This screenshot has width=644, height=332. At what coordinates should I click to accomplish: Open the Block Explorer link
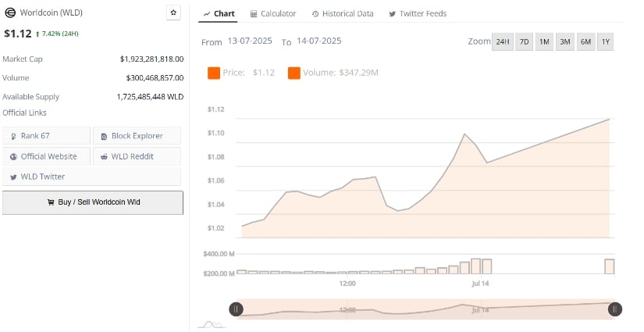click(x=137, y=136)
